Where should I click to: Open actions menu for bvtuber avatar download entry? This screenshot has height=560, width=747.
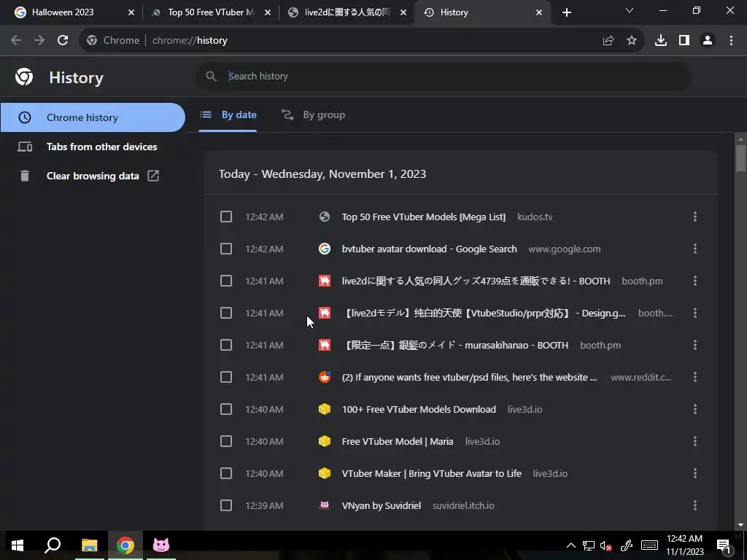tap(695, 249)
